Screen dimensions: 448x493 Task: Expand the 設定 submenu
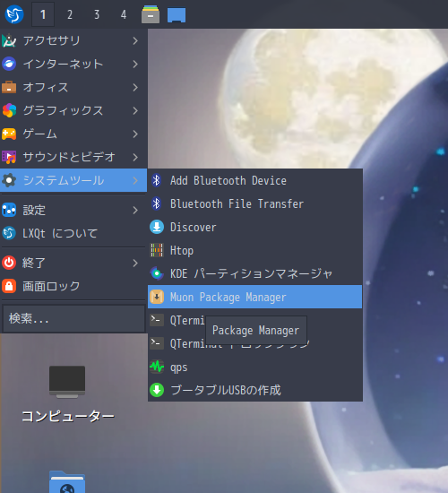[73, 210]
